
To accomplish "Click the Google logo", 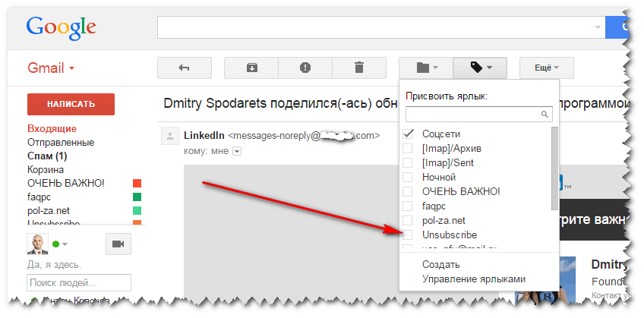I will coord(62,28).
